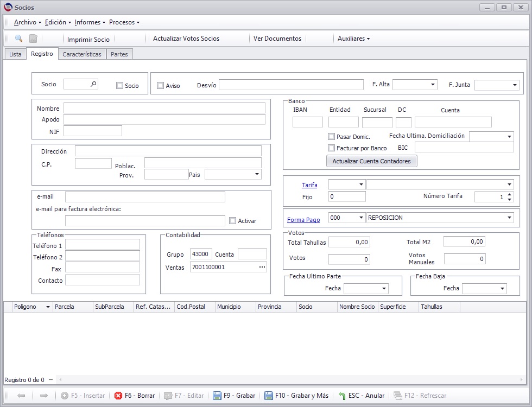The height and width of the screenshot is (407, 532).
Task: Expand the F. Alta date dropdown
Action: click(433, 85)
